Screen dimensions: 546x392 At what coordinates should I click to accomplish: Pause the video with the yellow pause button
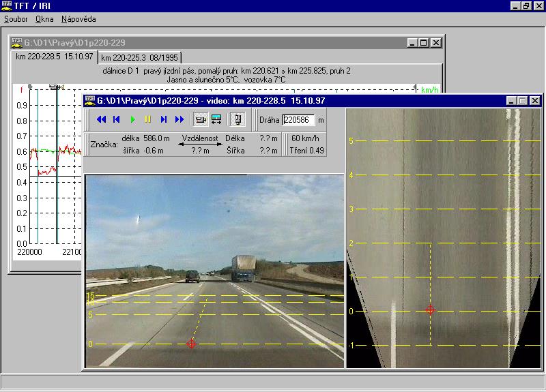(x=147, y=120)
